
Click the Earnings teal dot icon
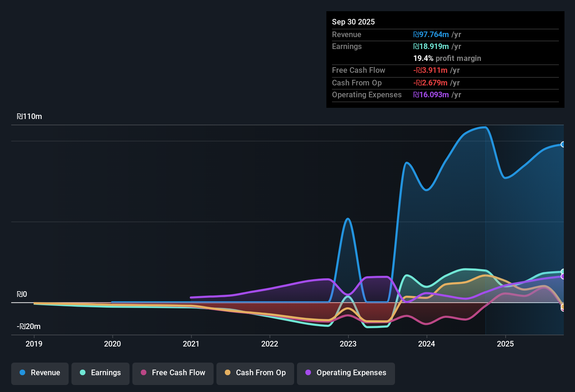click(83, 373)
